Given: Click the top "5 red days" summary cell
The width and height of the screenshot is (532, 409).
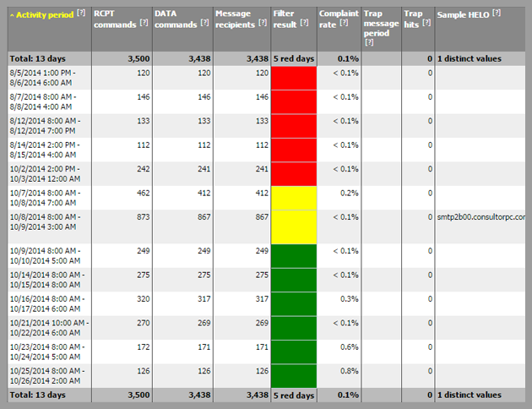Looking at the screenshot, I should (x=294, y=58).
